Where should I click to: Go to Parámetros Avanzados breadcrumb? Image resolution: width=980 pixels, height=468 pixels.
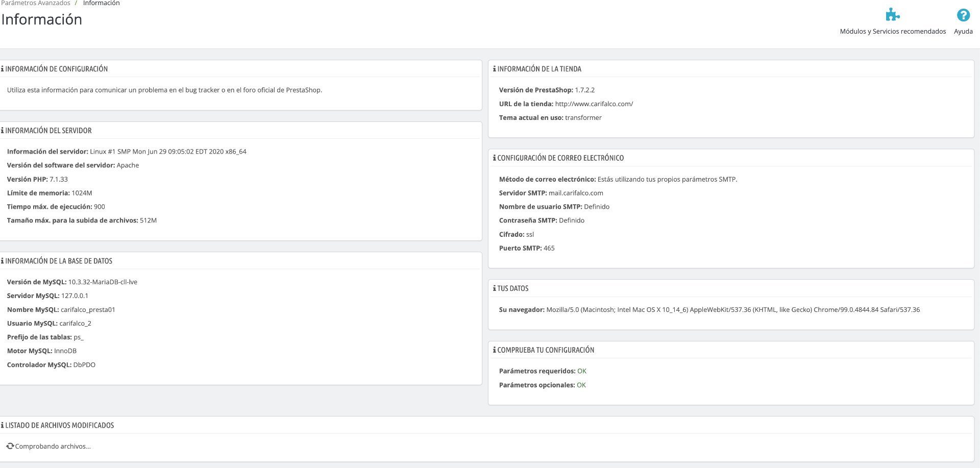click(36, 3)
